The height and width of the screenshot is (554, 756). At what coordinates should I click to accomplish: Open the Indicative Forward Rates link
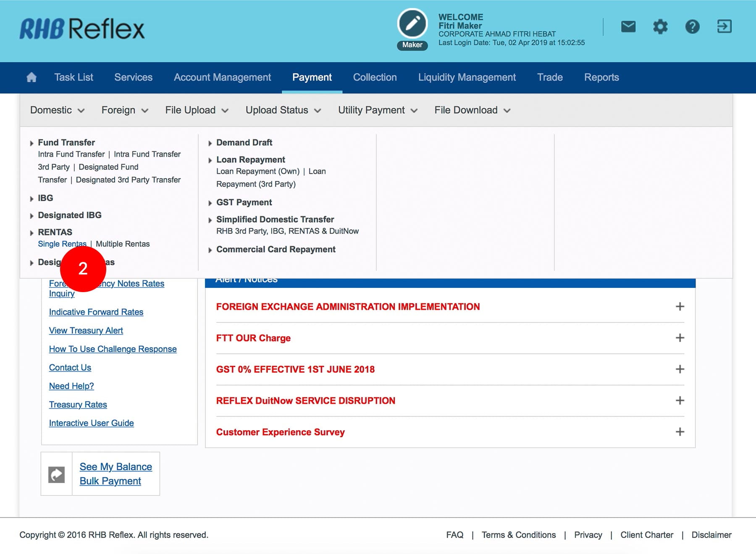[x=96, y=312]
